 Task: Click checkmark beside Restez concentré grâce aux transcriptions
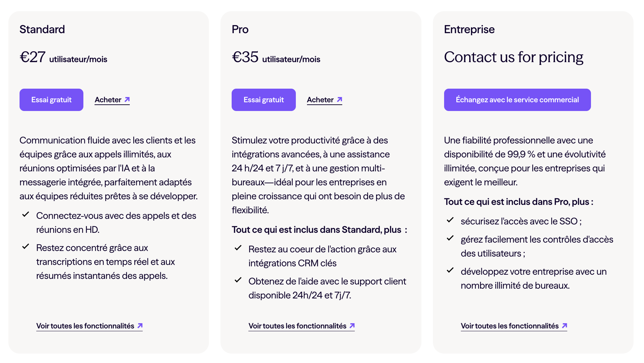tap(25, 246)
